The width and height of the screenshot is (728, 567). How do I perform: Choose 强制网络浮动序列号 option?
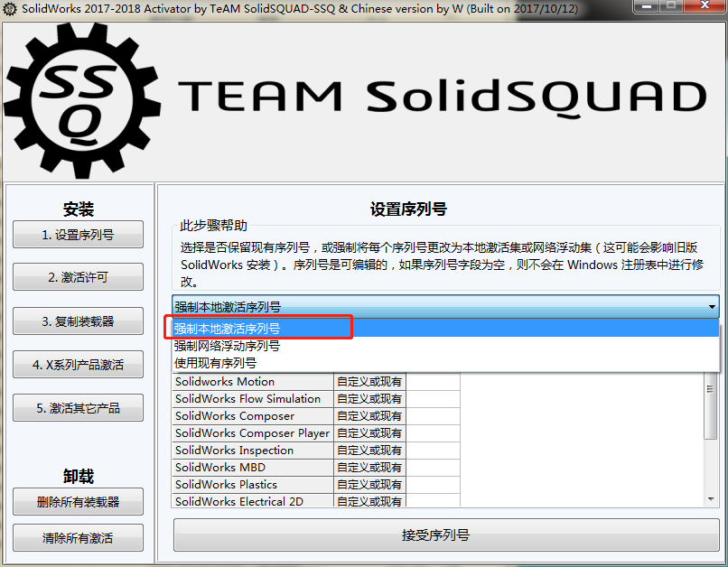pos(445,346)
